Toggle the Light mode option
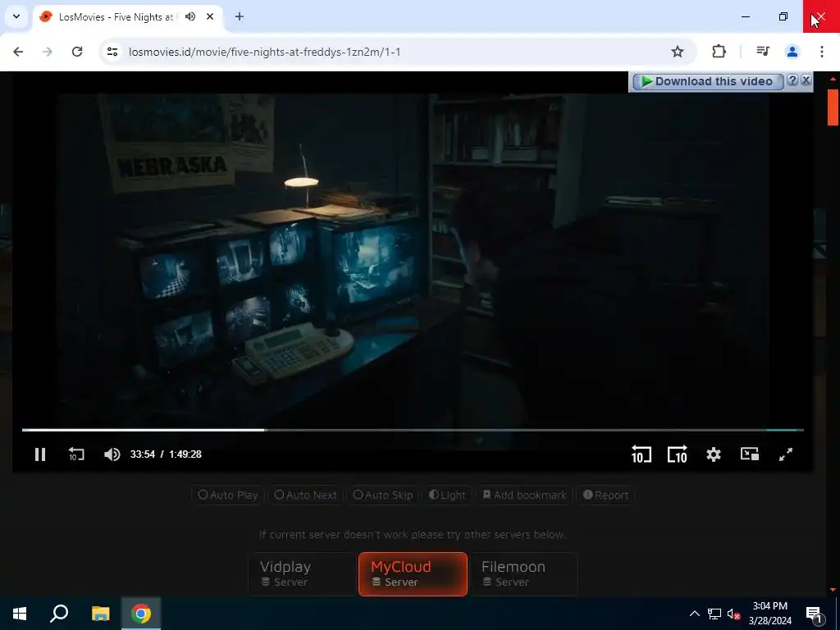The image size is (840, 630). pyautogui.click(x=447, y=495)
